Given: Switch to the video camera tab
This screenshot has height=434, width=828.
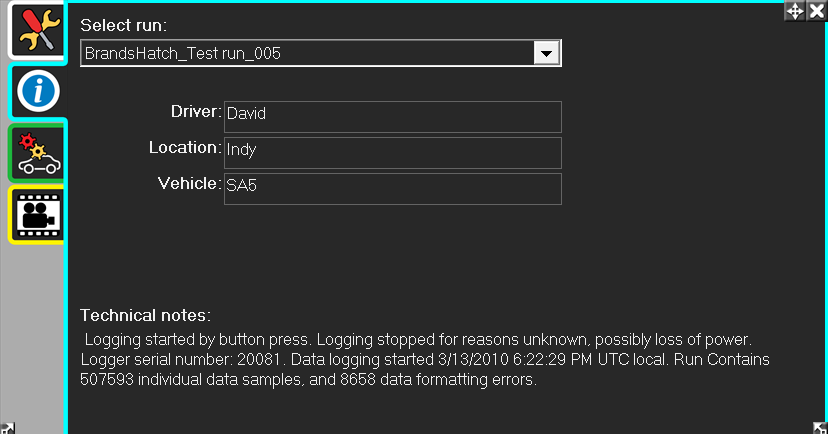Looking at the screenshot, I should 38,214.
